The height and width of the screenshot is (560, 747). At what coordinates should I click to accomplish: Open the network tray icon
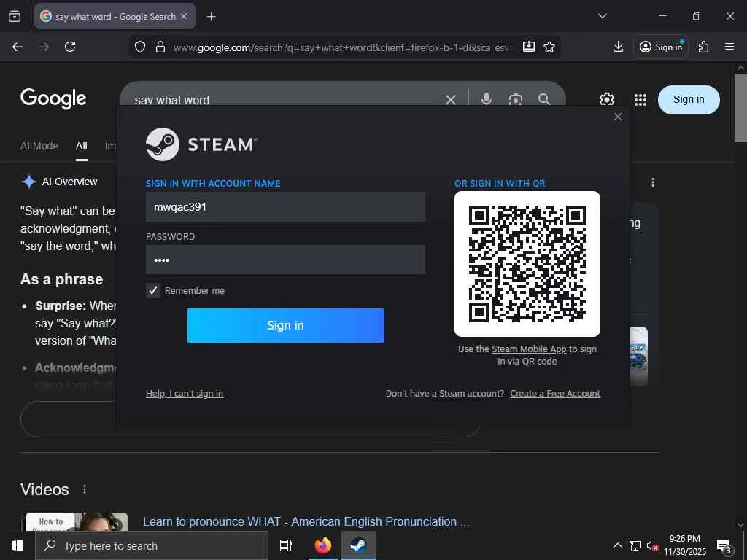[x=635, y=545]
